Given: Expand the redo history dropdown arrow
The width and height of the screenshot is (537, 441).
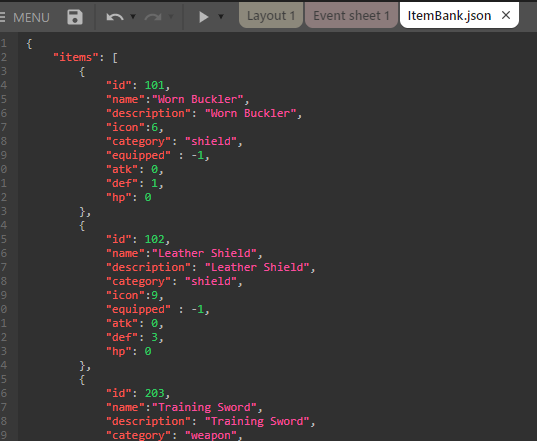Looking at the screenshot, I should pos(171,16).
